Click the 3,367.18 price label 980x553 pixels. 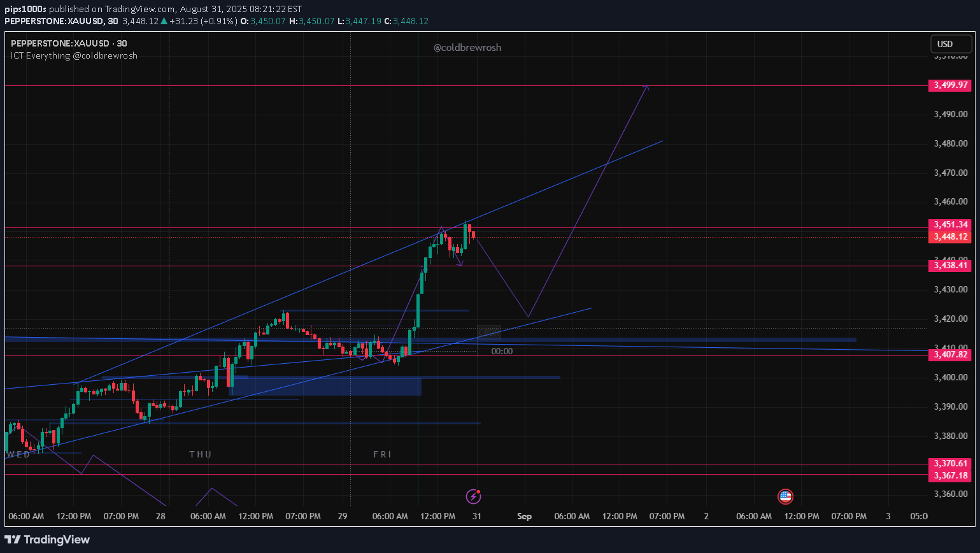[x=951, y=475]
